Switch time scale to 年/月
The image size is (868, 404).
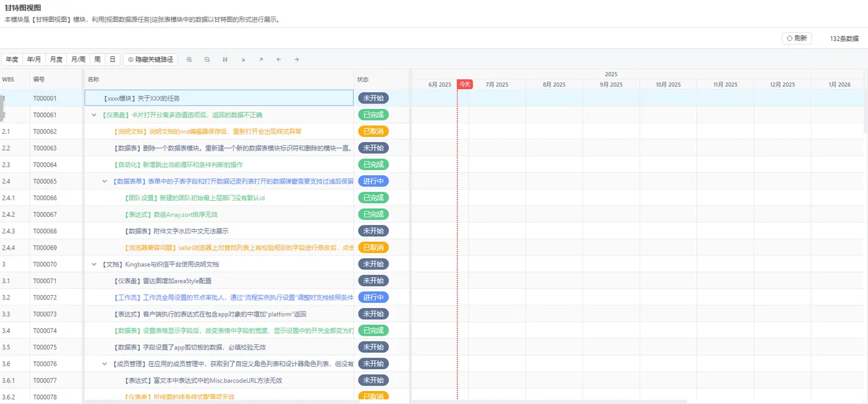click(x=34, y=59)
